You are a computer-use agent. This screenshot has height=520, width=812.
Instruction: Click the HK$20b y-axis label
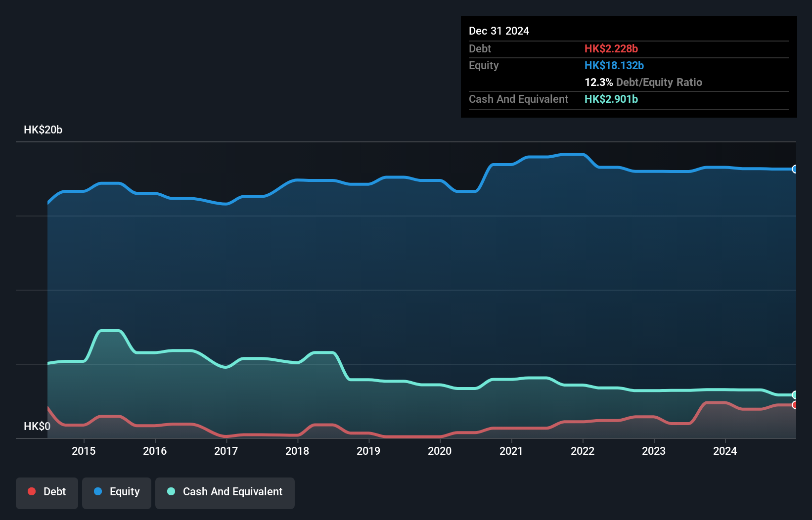(x=43, y=130)
